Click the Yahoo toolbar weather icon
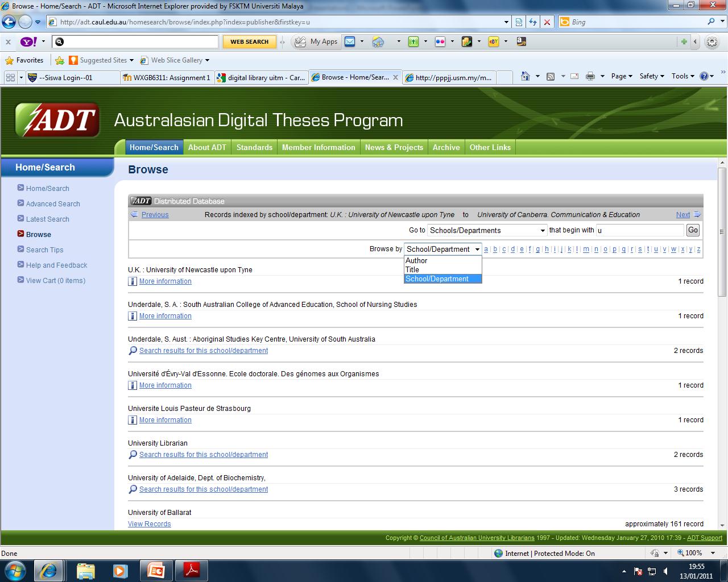The image size is (728, 582). pos(378,41)
